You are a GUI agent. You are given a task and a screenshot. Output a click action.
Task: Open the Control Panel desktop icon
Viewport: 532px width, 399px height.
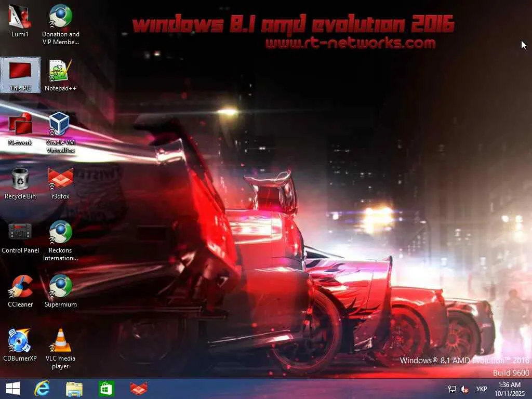point(20,238)
